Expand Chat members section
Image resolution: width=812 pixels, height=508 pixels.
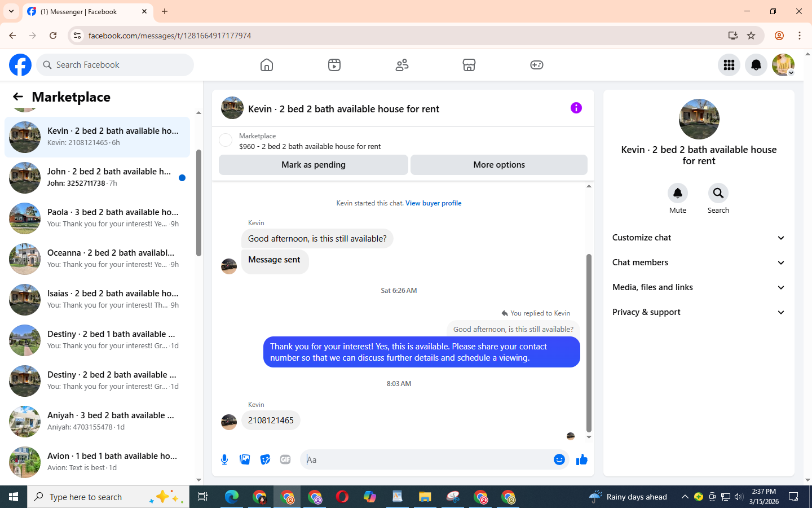click(x=699, y=262)
